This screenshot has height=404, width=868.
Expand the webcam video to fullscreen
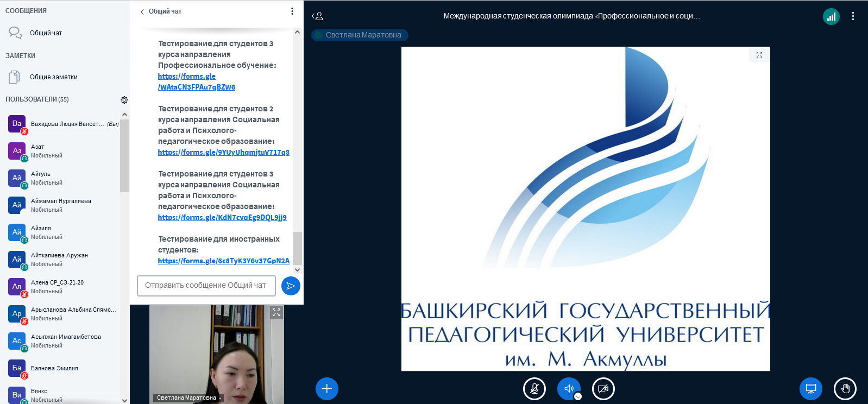[x=276, y=312]
